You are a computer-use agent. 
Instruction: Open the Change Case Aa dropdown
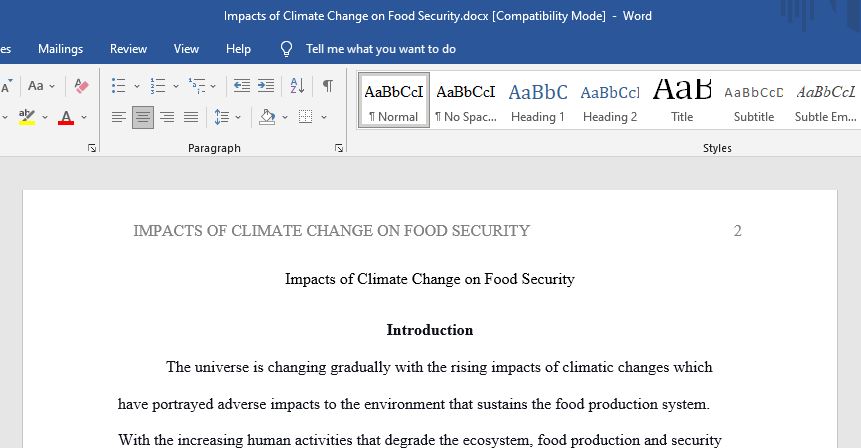pos(42,86)
